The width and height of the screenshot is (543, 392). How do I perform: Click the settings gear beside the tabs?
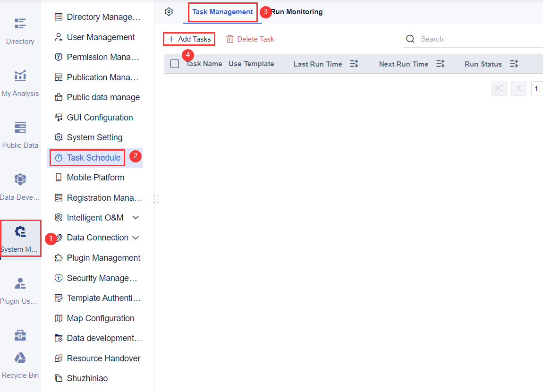[169, 11]
